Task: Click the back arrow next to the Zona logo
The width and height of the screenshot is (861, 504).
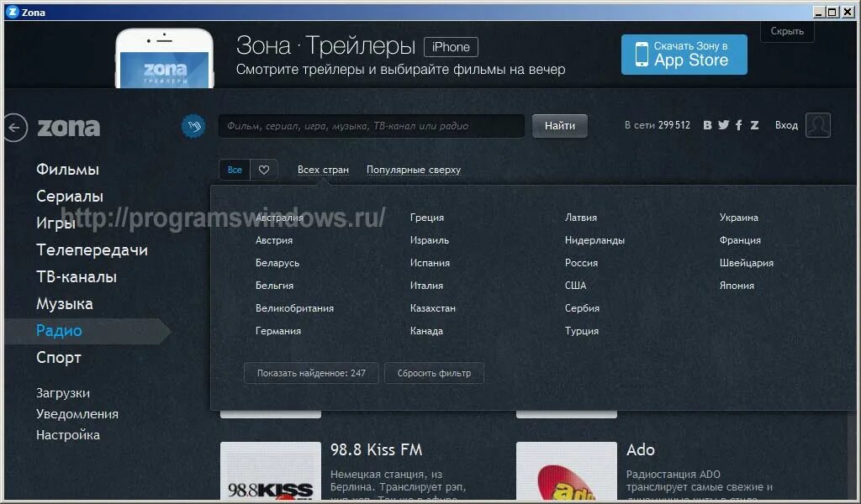Action: (13, 126)
